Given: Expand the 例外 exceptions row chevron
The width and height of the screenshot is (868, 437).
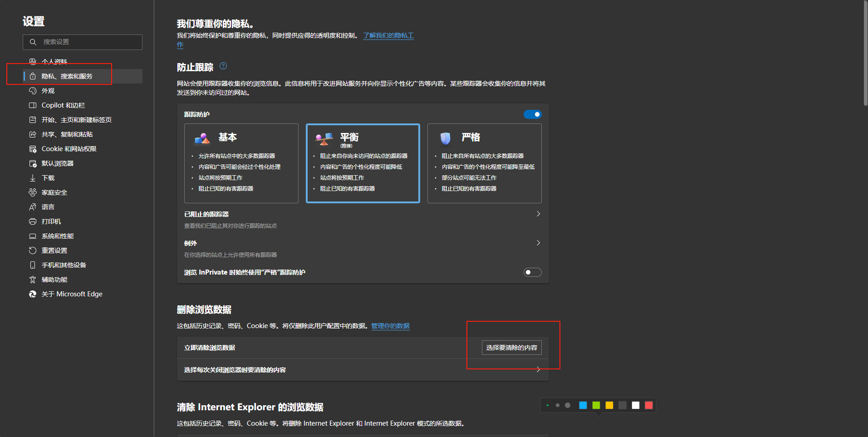Looking at the screenshot, I should 538,243.
